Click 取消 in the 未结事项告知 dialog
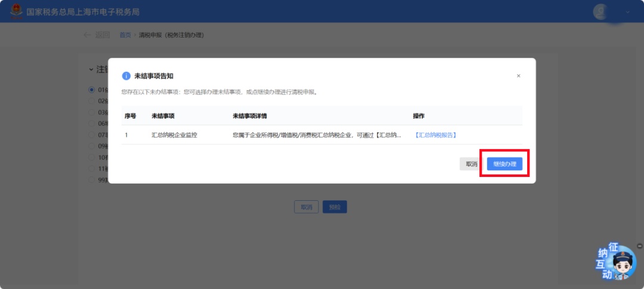The image size is (644, 289). (x=471, y=164)
